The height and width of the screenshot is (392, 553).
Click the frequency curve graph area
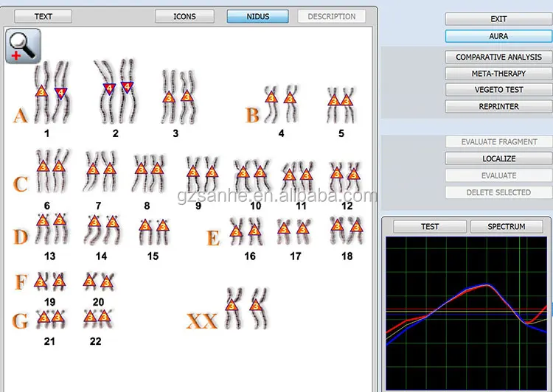[469, 313]
